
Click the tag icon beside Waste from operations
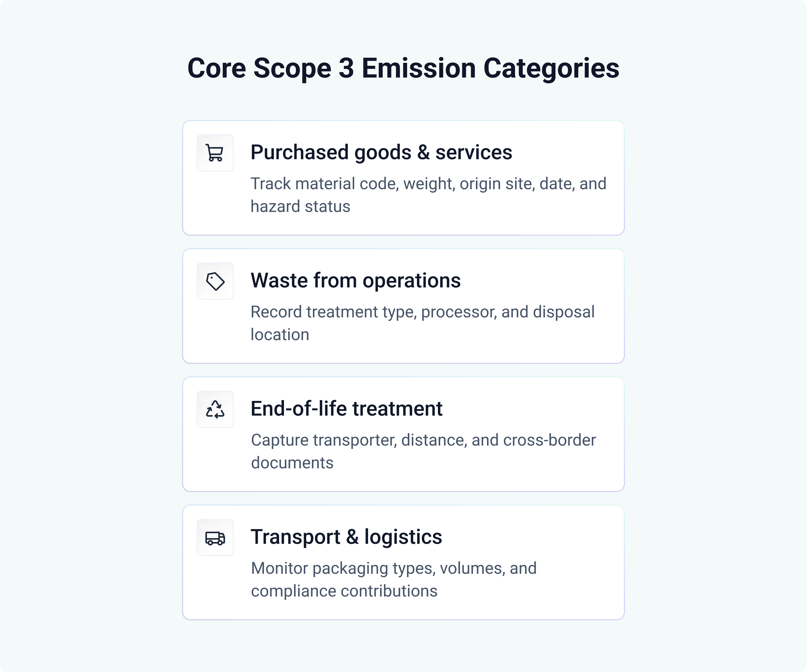[x=215, y=281]
